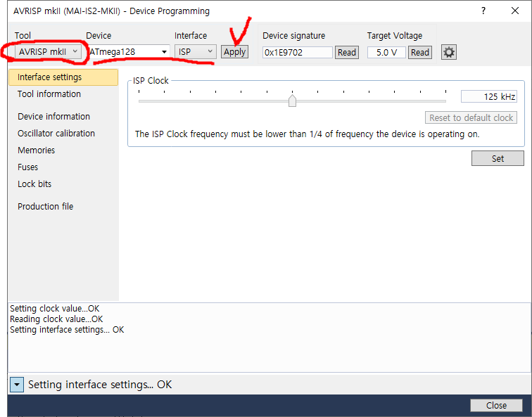Expand the status log toggle arrow
The height and width of the screenshot is (417, 532).
click(17, 385)
